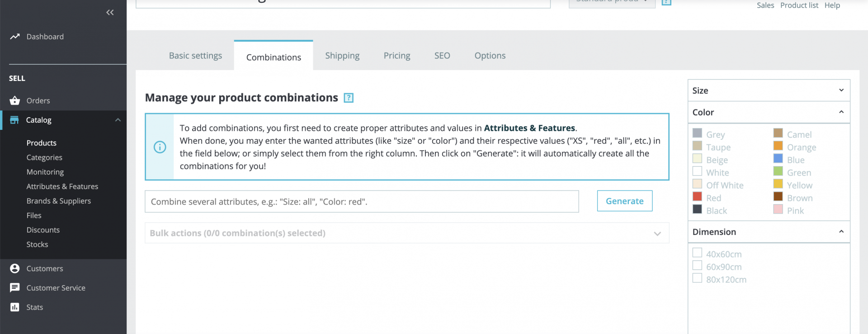Screen dimensions: 868x334
Task: Select the Red color swatch
Action: (x=698, y=197)
